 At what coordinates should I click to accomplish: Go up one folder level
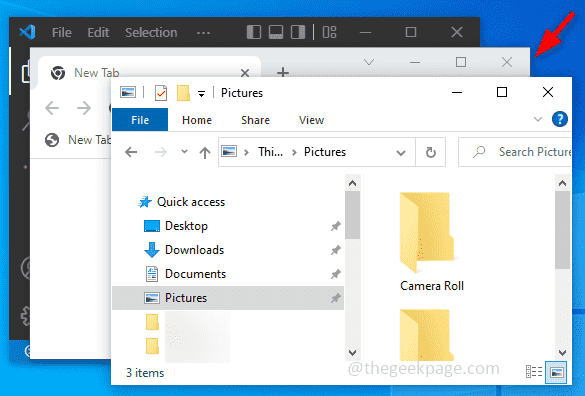point(205,152)
